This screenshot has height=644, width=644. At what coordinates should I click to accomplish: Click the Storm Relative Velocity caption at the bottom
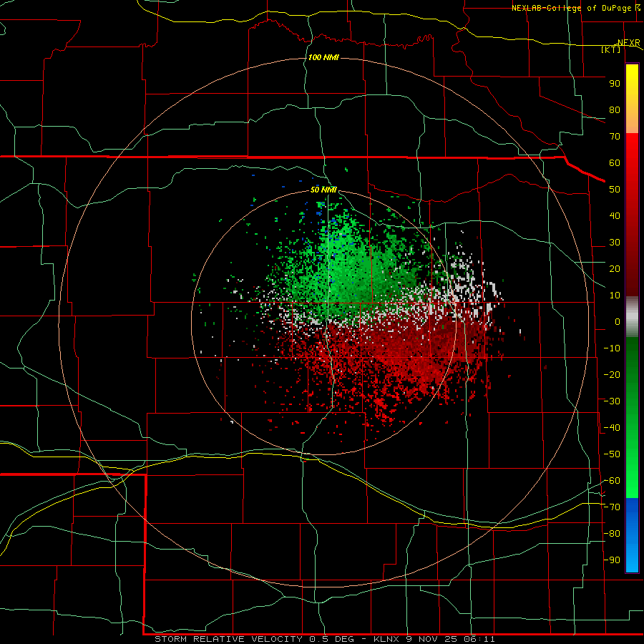click(324, 639)
